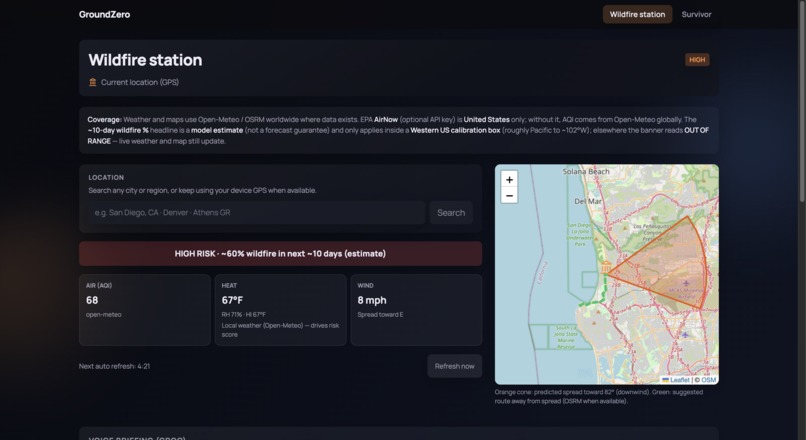Image resolution: width=806 pixels, height=440 pixels.
Task: Open the OSM attribution link
Action: 708,380
